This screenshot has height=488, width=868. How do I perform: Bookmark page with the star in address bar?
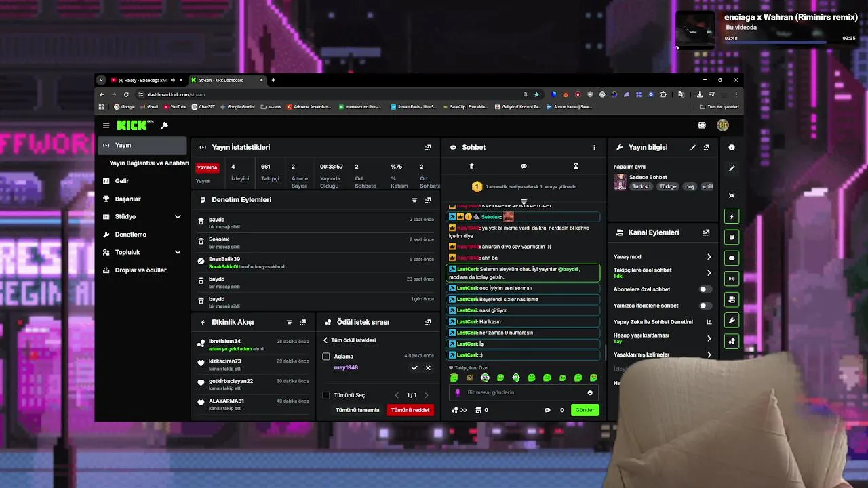coord(536,94)
